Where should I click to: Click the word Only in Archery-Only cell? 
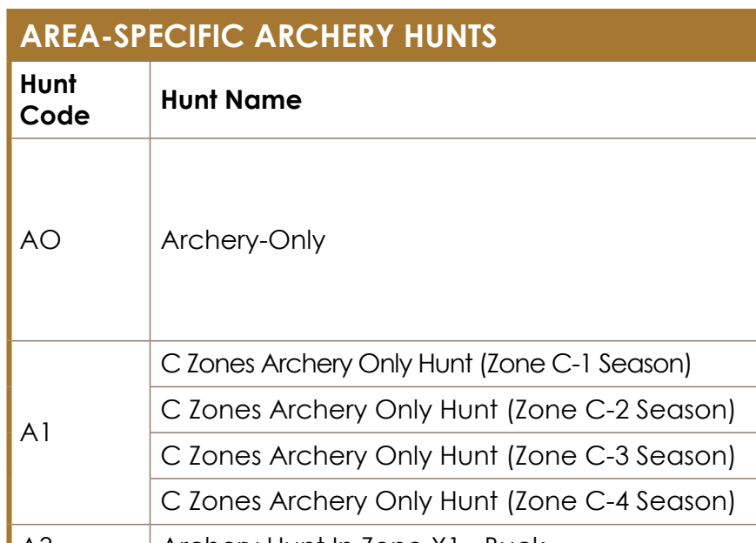(297, 241)
